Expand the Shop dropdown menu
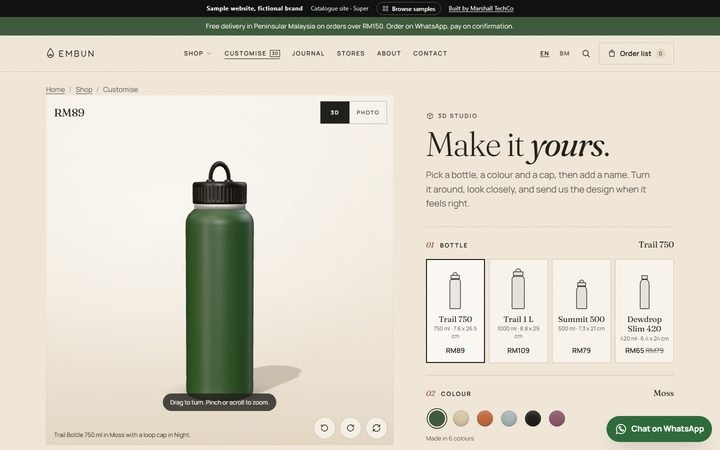720x450 pixels. tap(197, 53)
